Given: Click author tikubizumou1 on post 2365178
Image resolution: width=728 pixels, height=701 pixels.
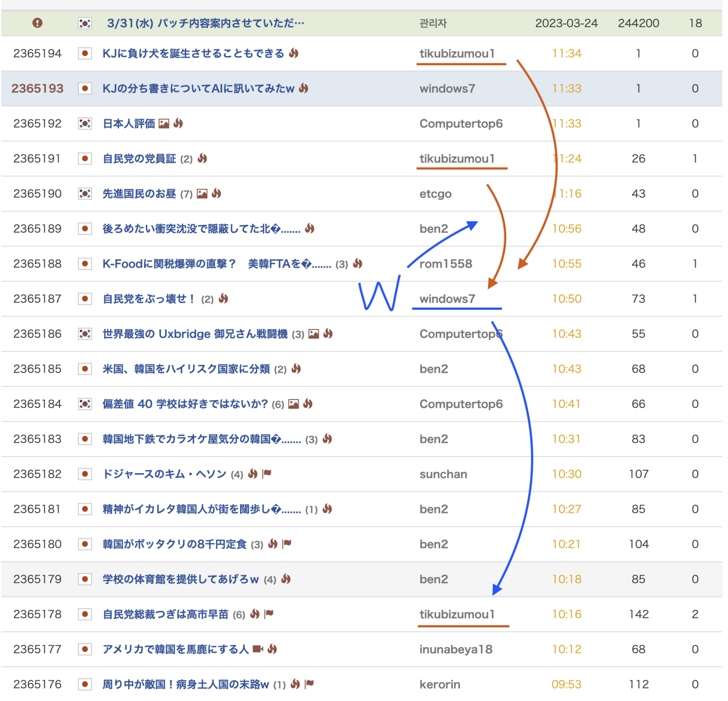Looking at the screenshot, I should 457,614.
